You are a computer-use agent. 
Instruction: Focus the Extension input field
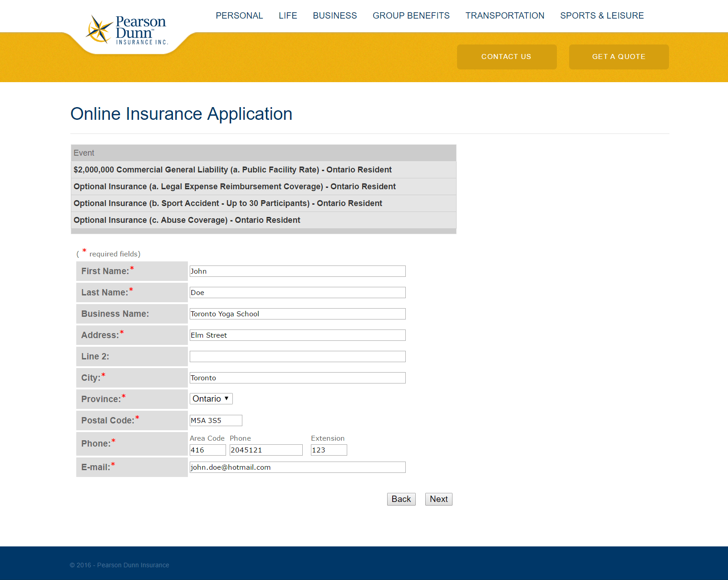(x=329, y=450)
